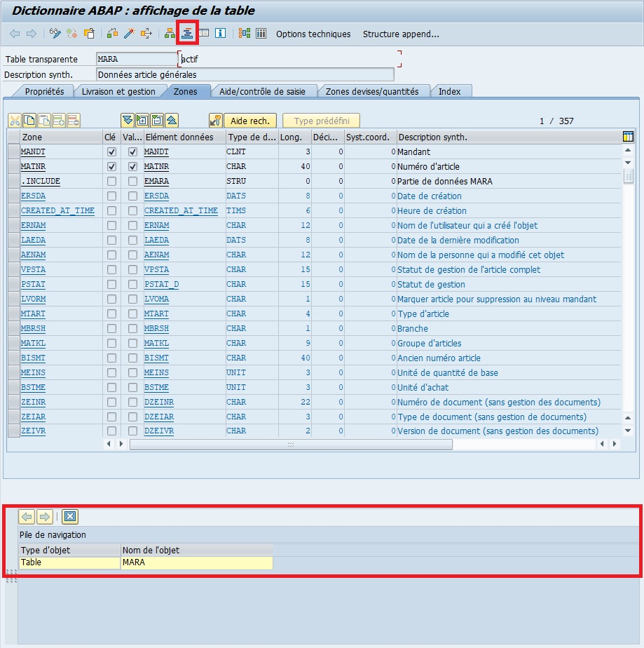Open the table contents grid icon

pos(261,33)
